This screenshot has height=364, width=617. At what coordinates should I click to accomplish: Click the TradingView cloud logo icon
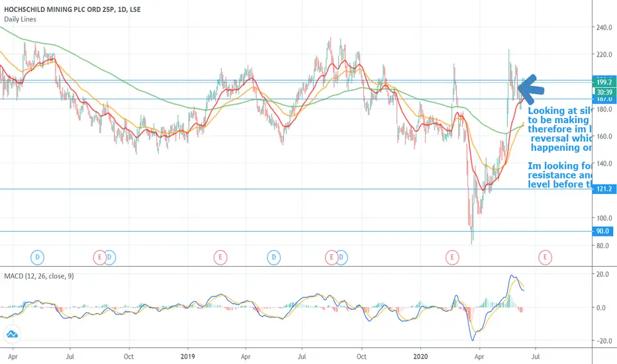[12, 334]
